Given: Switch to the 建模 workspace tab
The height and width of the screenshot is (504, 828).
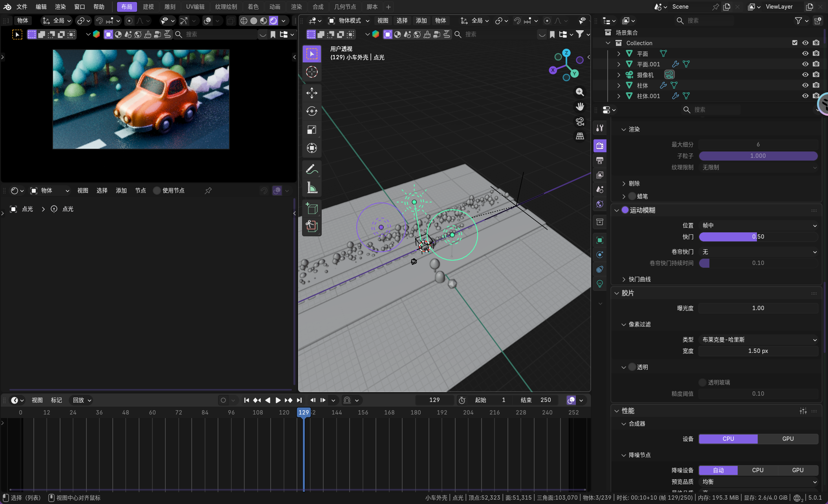Looking at the screenshot, I should [148, 7].
